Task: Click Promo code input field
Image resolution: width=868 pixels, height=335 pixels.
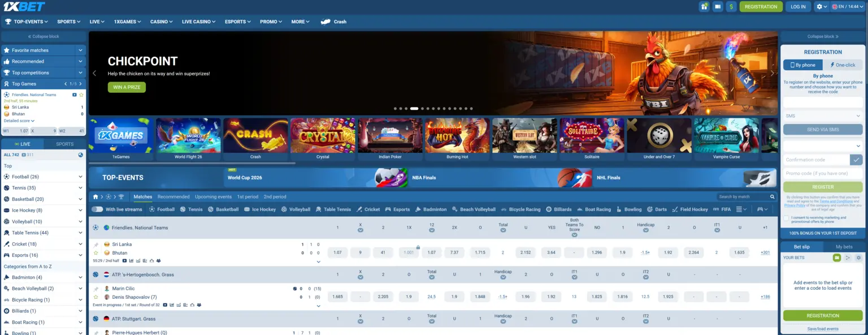Action: (x=823, y=173)
